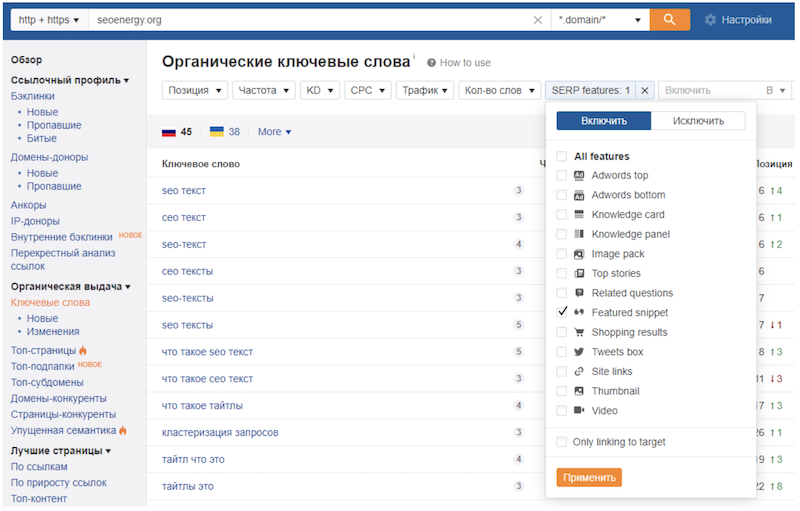
Task: Sort by the Ключевое слово column header
Action: point(201,164)
